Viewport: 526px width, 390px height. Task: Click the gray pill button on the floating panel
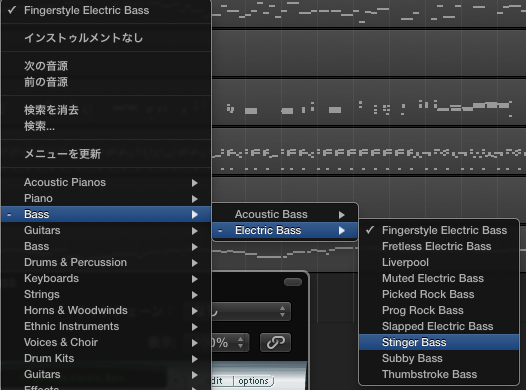293,282
